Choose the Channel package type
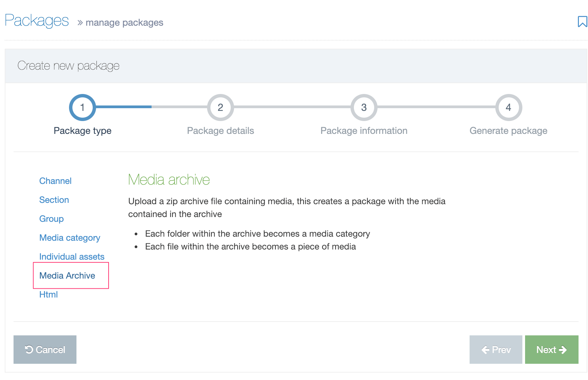This screenshot has width=588, height=380. (x=55, y=181)
